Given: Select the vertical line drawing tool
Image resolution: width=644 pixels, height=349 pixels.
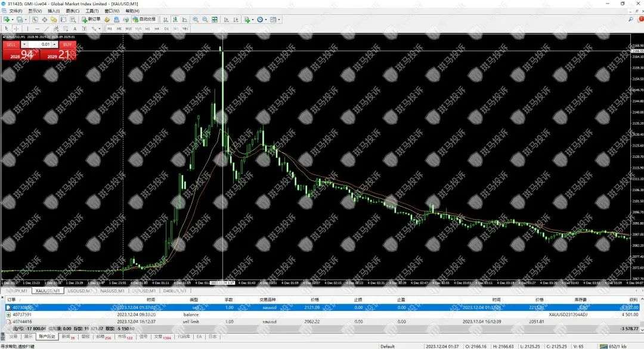Looking at the screenshot, I should pyautogui.click(x=27, y=29).
